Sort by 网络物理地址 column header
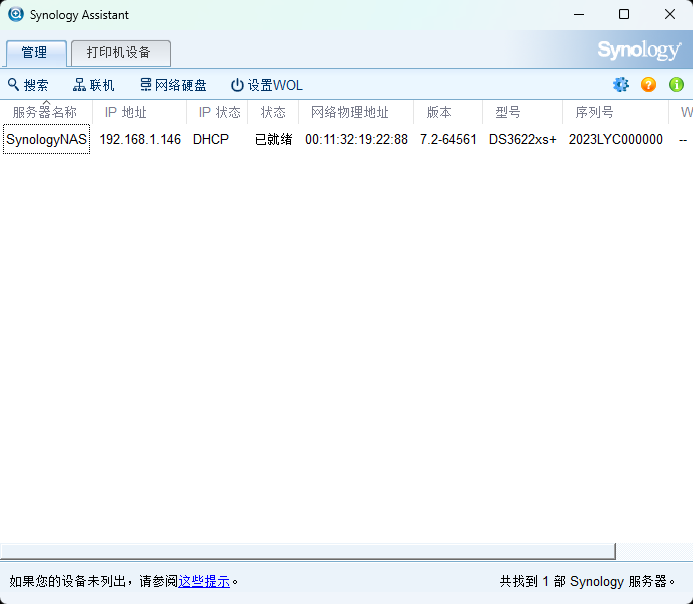 [x=349, y=112]
